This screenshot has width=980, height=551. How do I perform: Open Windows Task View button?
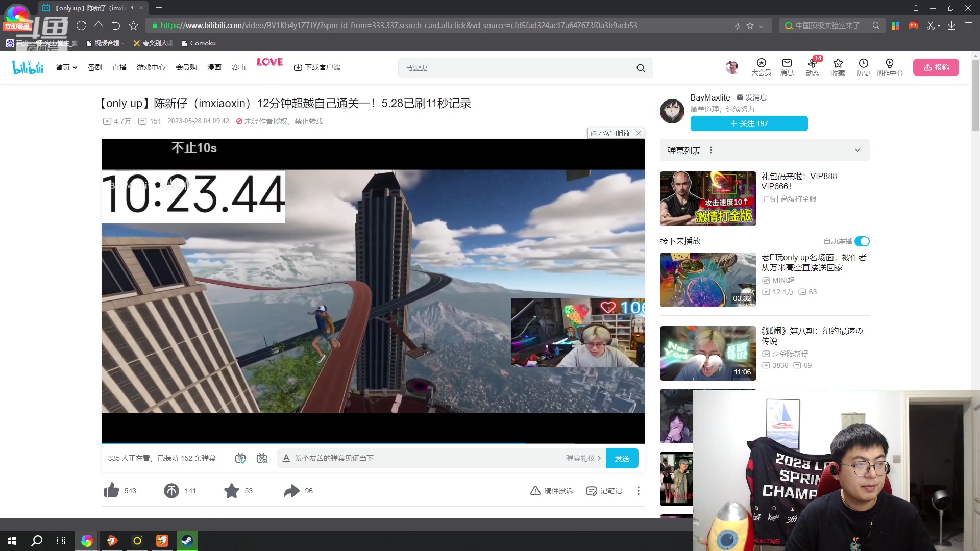pyautogui.click(x=61, y=541)
